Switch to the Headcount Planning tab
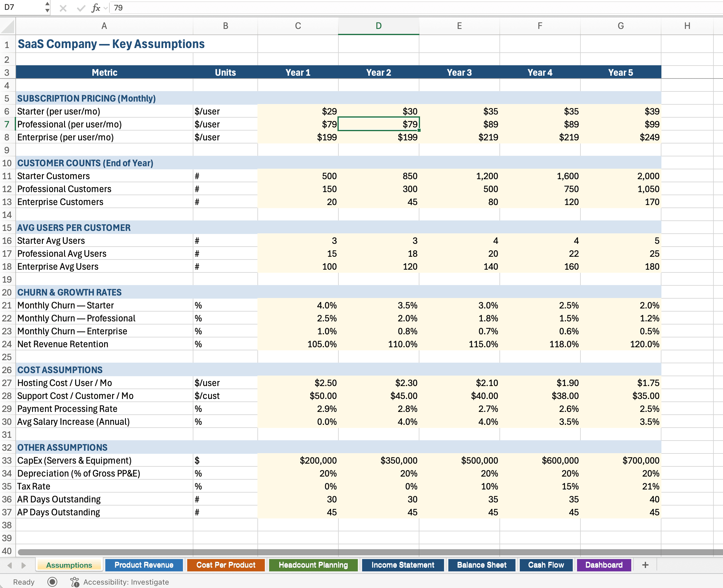Screen dimensions: 723x588 tap(313, 565)
